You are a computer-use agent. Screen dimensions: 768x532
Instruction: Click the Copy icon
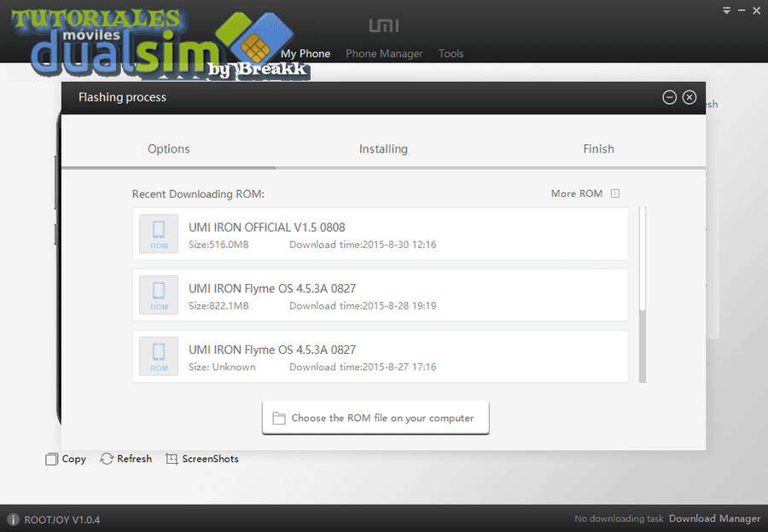pos(51,459)
